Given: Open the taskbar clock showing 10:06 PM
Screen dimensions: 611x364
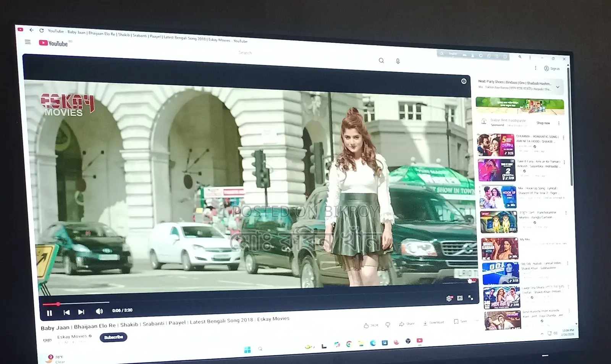Looking at the screenshot, I should point(567,332).
